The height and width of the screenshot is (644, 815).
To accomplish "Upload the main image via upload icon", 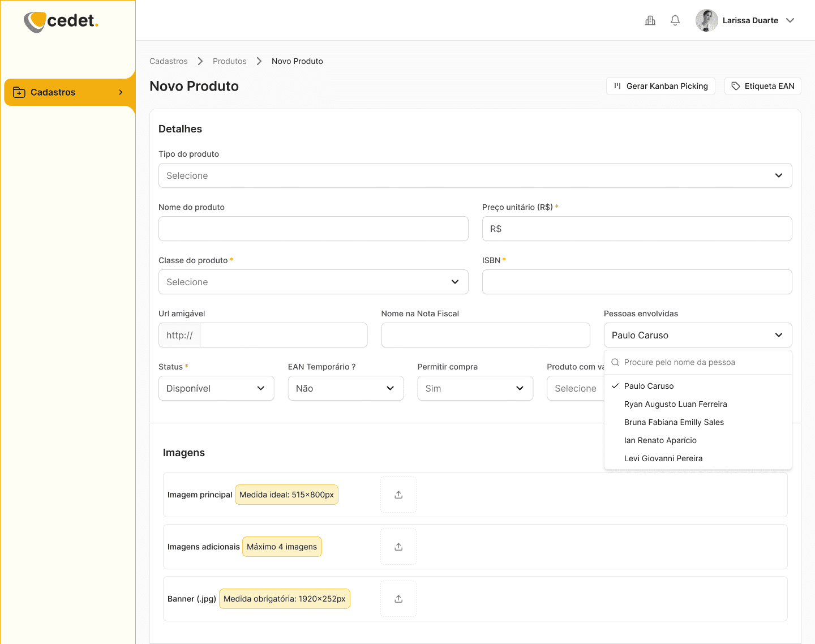I will coord(398,495).
